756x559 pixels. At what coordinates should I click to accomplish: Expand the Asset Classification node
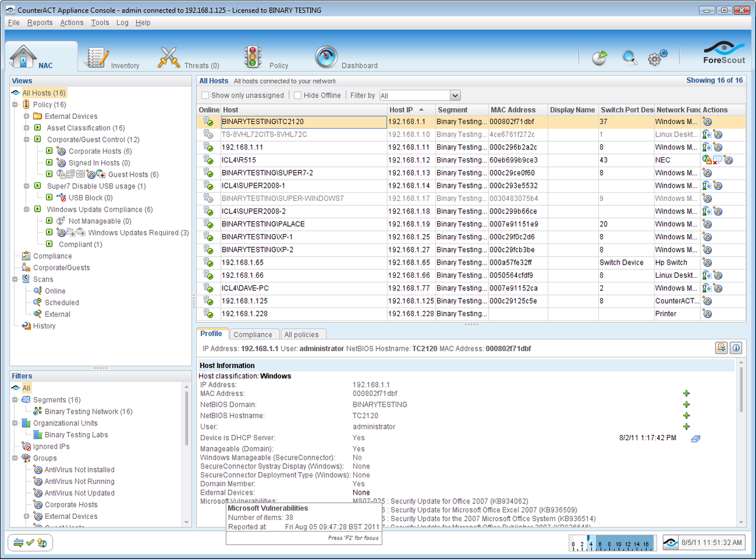click(x=27, y=128)
